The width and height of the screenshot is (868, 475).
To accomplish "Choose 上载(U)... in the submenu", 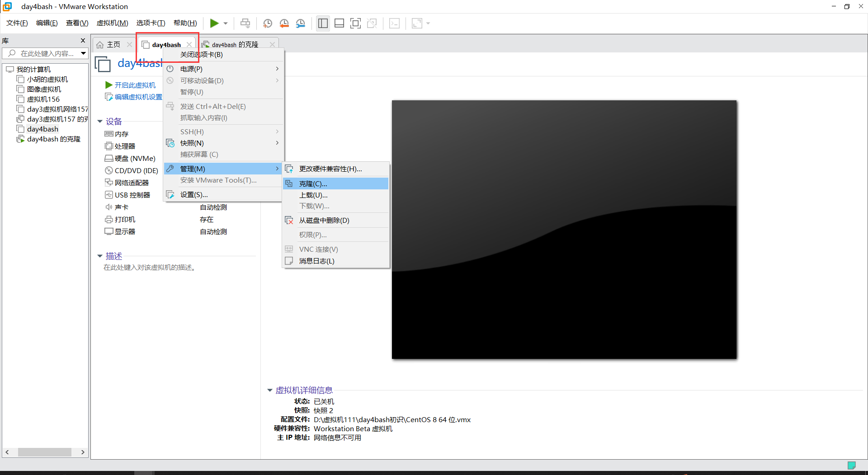I will [x=335, y=195].
